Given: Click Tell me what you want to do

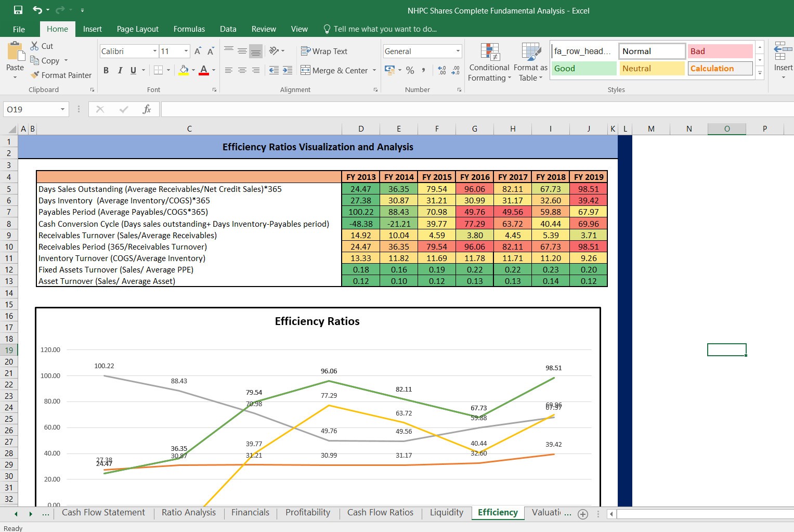Looking at the screenshot, I should coord(380,29).
